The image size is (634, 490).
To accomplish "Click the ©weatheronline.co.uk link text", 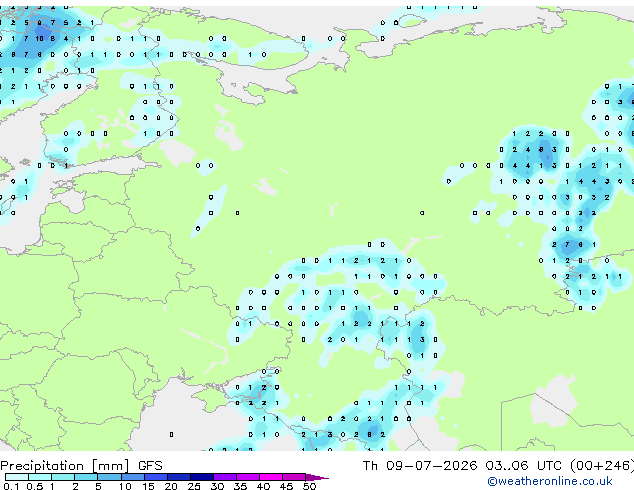I will (x=550, y=481).
